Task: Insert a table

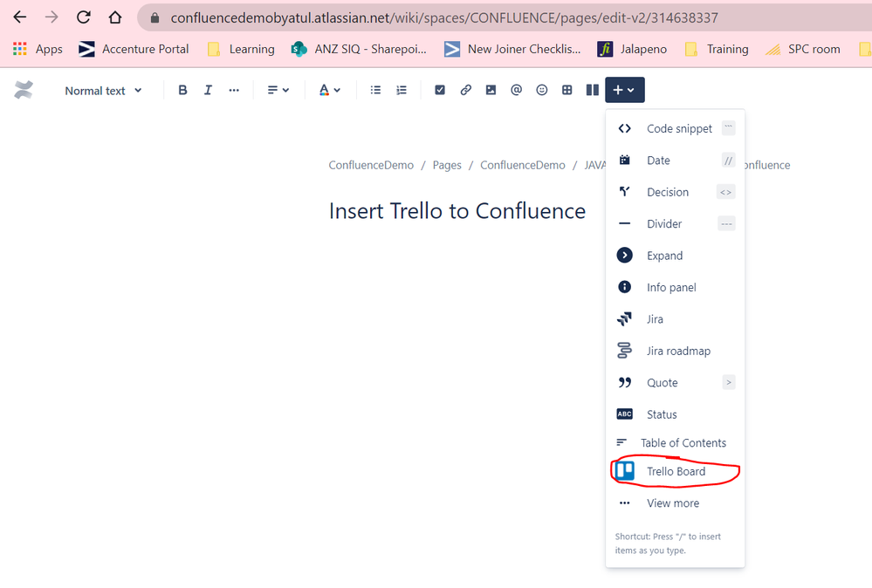Action: click(567, 90)
